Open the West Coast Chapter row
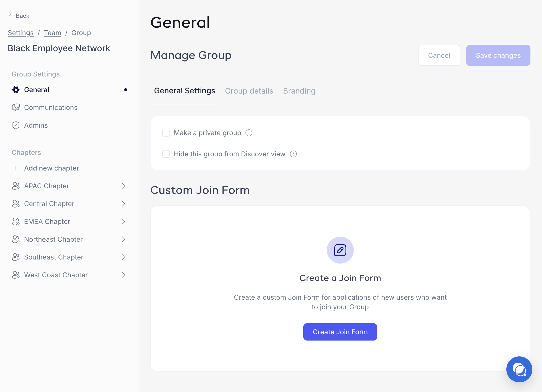The width and height of the screenshot is (542, 392). click(69, 275)
